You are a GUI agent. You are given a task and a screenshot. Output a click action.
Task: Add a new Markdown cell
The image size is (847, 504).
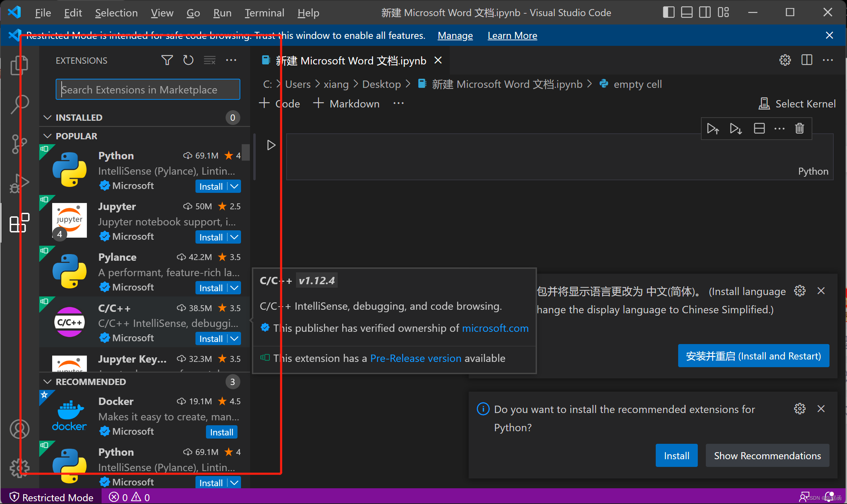click(346, 104)
